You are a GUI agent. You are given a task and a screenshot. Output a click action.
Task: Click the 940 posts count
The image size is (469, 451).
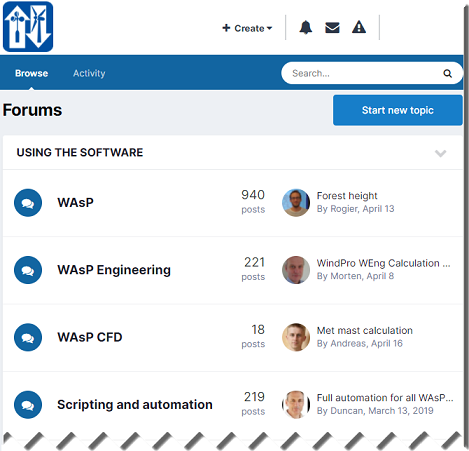(x=253, y=201)
